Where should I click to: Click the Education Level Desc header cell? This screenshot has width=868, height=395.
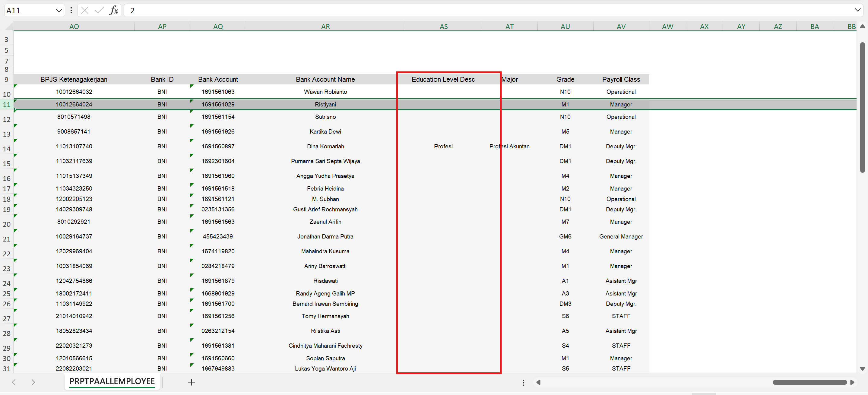click(443, 80)
